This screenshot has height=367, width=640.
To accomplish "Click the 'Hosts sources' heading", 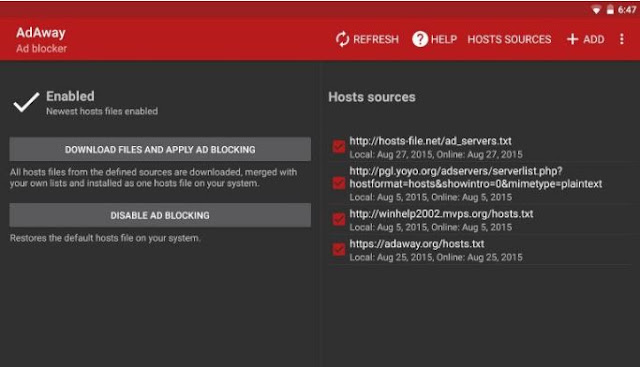I will (372, 97).
